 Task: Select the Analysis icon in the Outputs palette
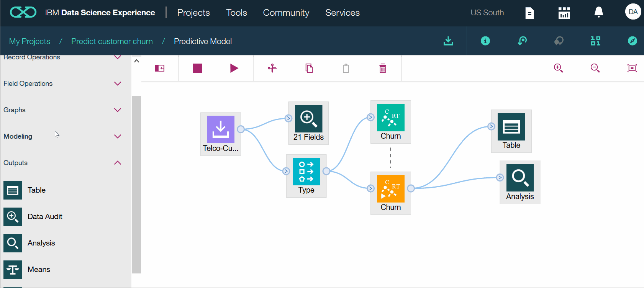tap(13, 243)
